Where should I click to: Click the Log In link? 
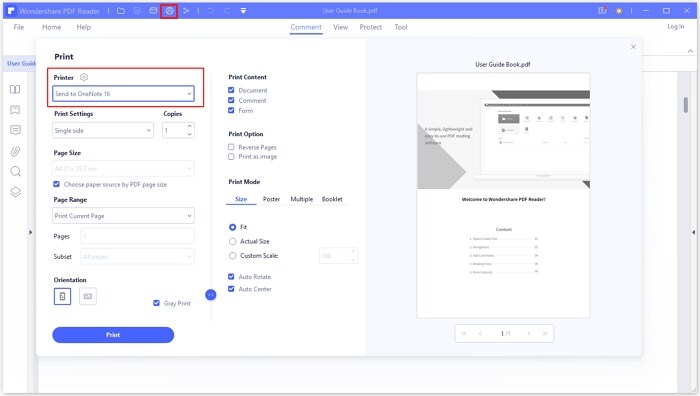pyautogui.click(x=675, y=27)
